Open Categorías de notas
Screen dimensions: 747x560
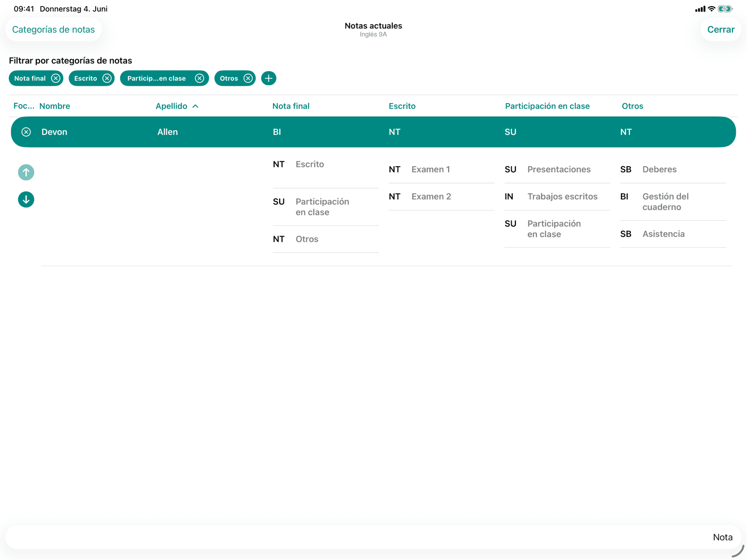click(53, 29)
